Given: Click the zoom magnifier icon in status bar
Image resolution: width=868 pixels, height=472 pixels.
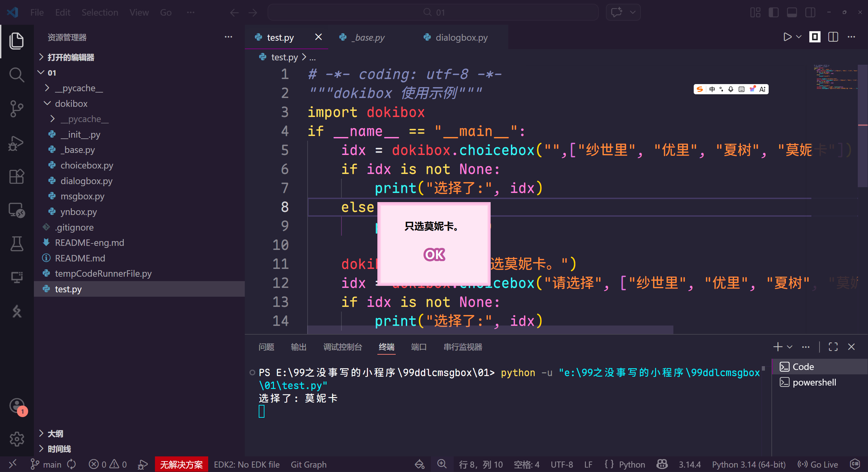Looking at the screenshot, I should point(442,464).
